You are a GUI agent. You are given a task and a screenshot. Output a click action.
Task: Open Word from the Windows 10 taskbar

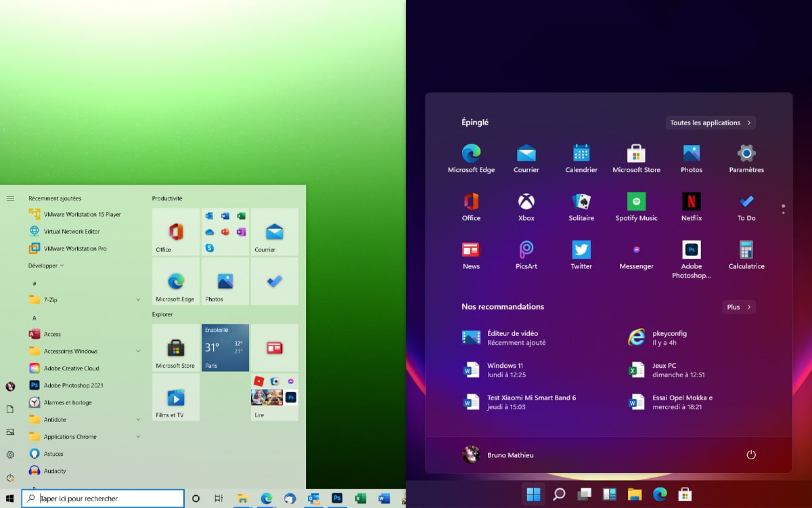(x=384, y=499)
